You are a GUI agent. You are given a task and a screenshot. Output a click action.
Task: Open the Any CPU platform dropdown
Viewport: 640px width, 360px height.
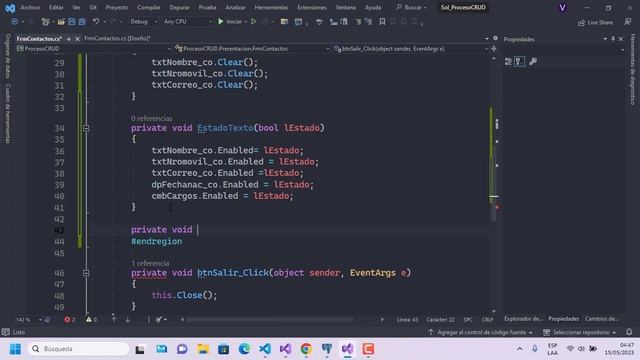(x=187, y=22)
